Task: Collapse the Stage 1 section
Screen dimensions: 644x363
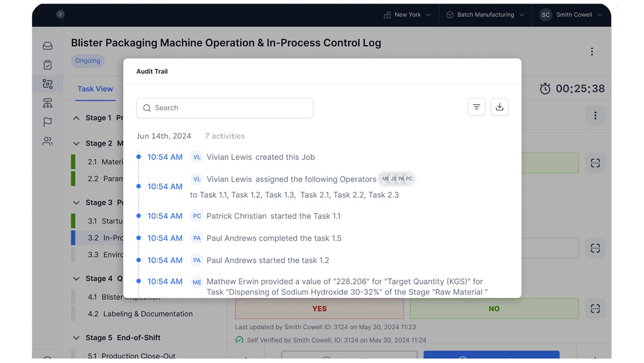Action: [x=76, y=118]
